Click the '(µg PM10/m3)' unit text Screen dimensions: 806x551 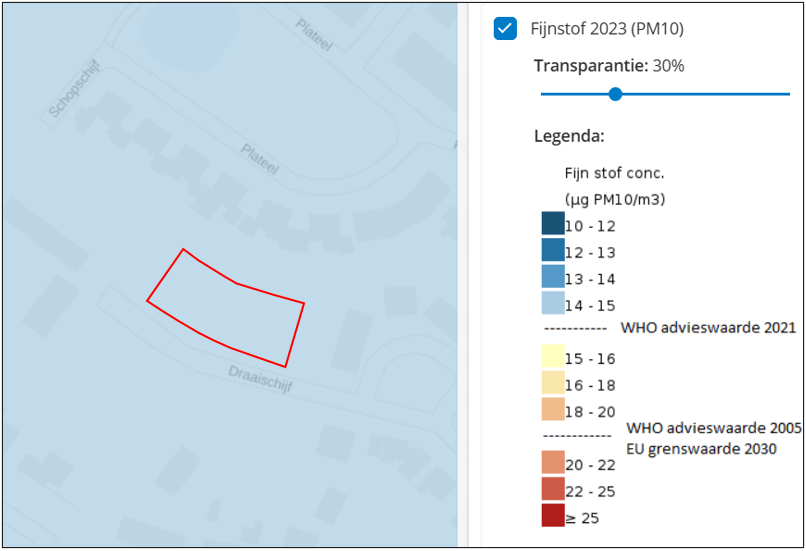[615, 199]
